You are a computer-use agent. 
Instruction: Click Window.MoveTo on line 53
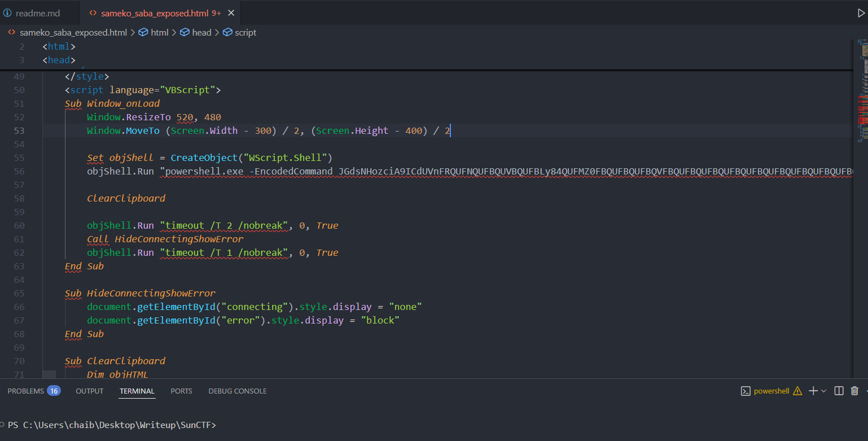tap(123, 131)
